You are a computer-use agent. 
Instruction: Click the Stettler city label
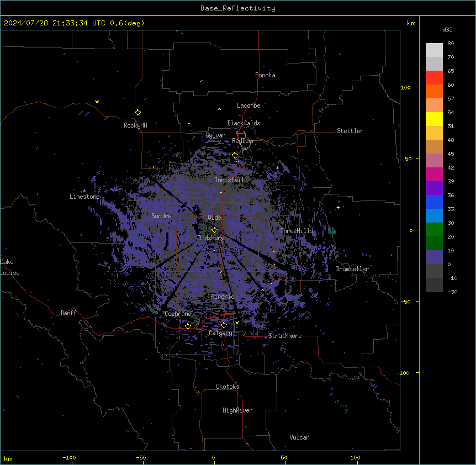pyautogui.click(x=350, y=131)
